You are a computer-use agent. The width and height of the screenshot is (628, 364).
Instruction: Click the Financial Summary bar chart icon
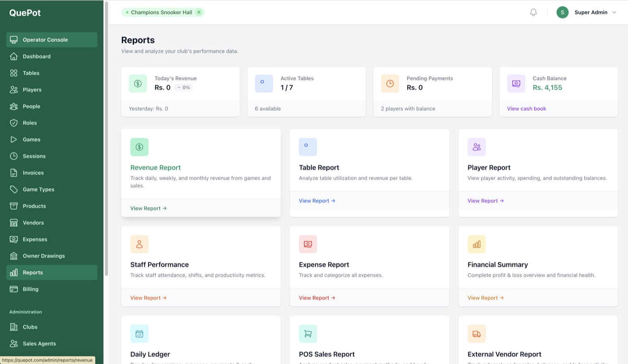tap(476, 244)
